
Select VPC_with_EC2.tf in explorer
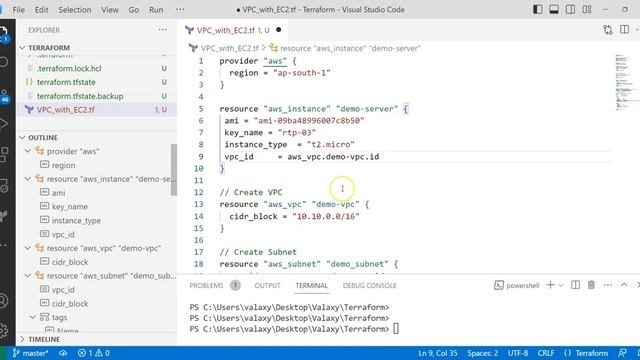(96, 109)
